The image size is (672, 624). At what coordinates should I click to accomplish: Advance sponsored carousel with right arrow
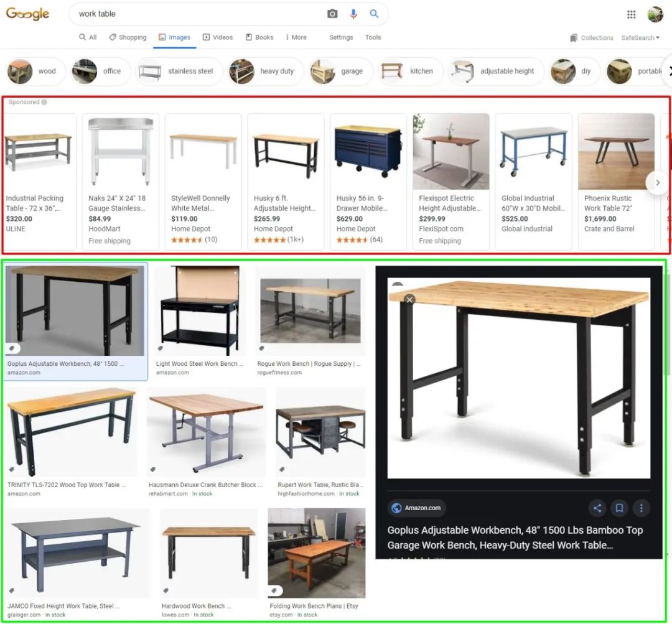coord(658,182)
